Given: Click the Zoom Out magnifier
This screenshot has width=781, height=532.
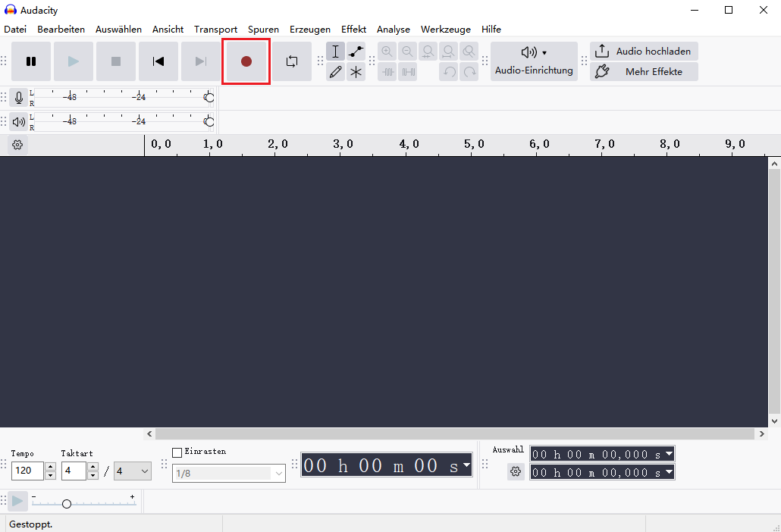Looking at the screenshot, I should click(x=407, y=52).
